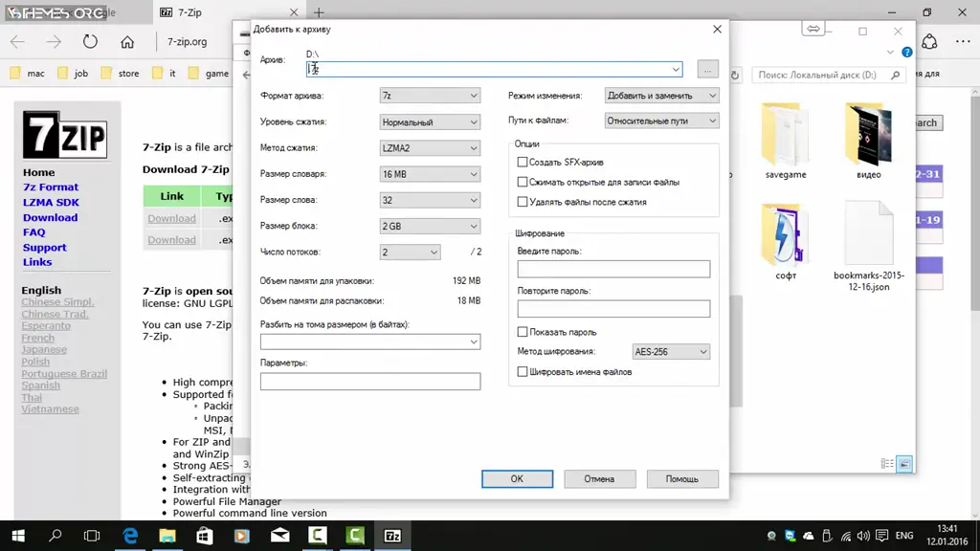Open Edge's More actions menu
Image resolution: width=980 pixels, height=551 pixels.
(x=962, y=41)
